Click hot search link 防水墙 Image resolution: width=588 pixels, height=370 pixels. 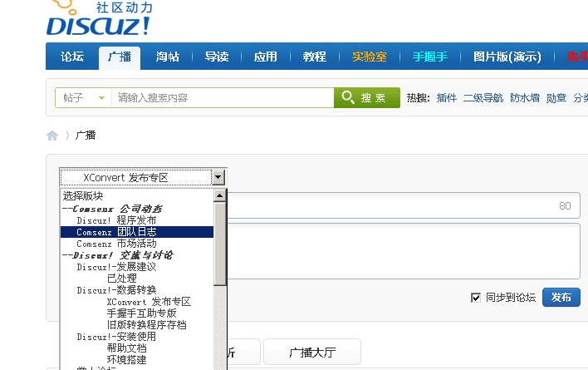[525, 98]
